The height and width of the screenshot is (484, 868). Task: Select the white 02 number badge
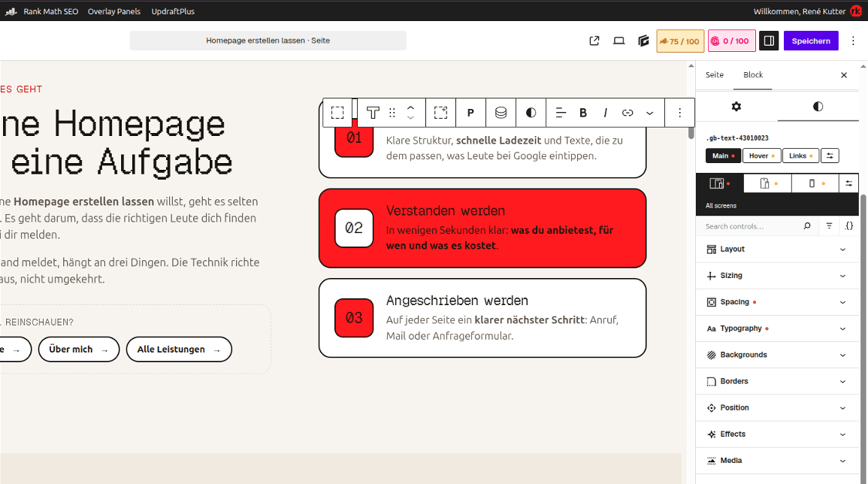click(x=354, y=228)
